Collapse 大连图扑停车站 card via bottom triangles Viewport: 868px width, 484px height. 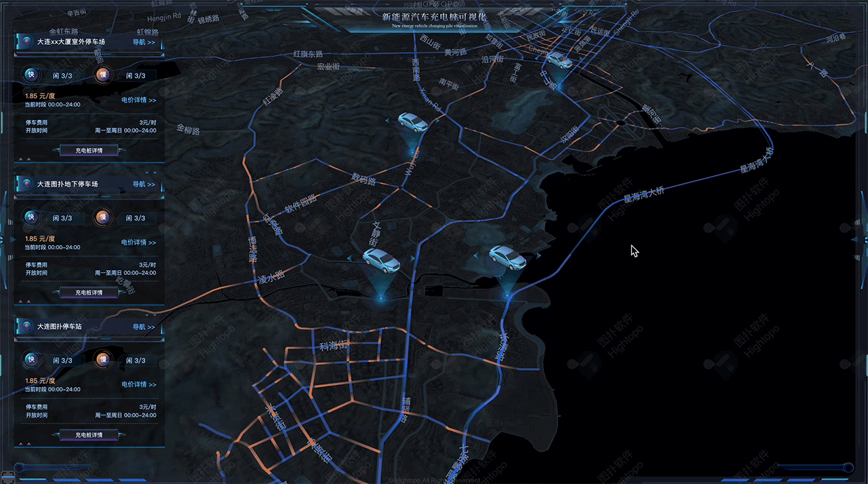tap(24, 444)
